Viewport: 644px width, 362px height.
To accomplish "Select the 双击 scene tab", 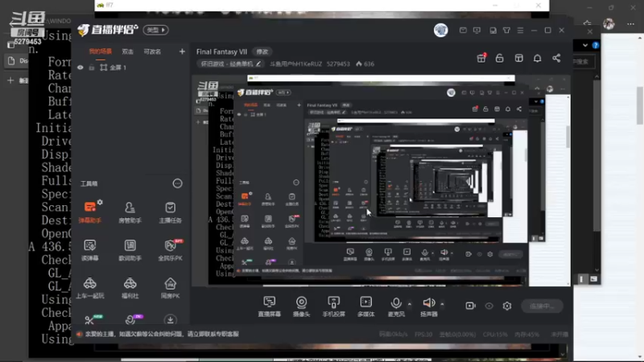I will [x=128, y=51].
